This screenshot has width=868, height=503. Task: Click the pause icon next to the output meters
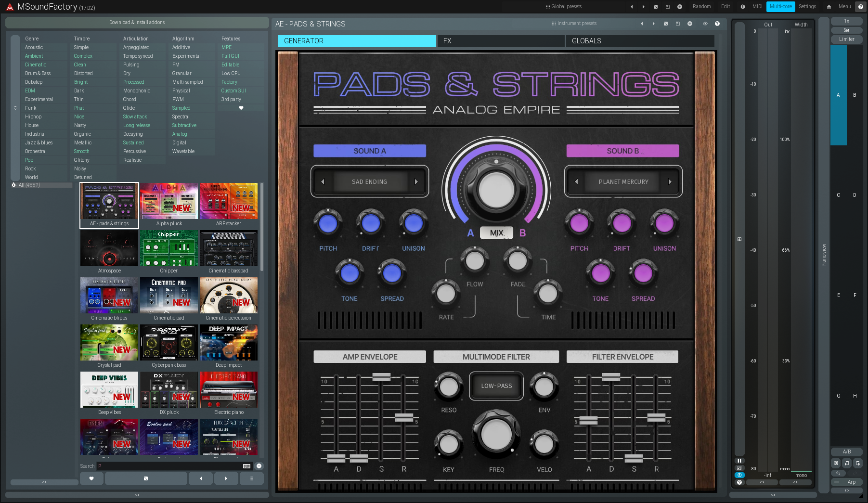pos(740,461)
